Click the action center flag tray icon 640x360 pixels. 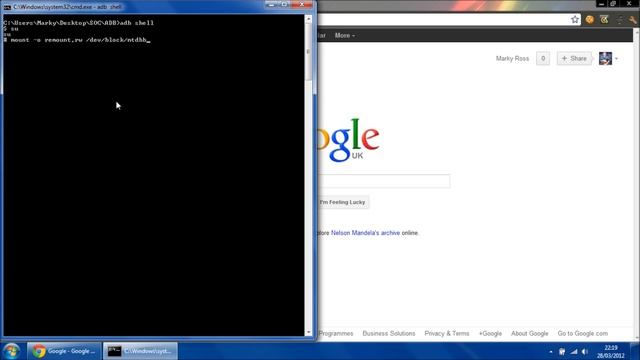pos(562,351)
